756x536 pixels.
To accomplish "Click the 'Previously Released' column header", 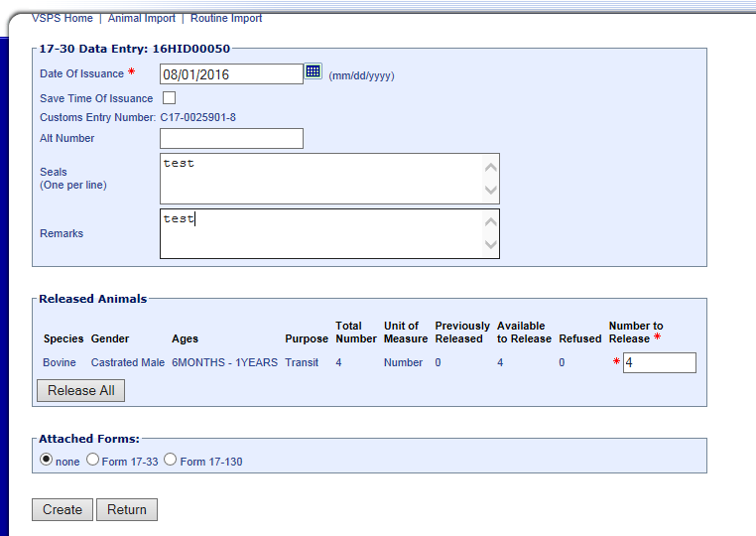I will (x=462, y=333).
